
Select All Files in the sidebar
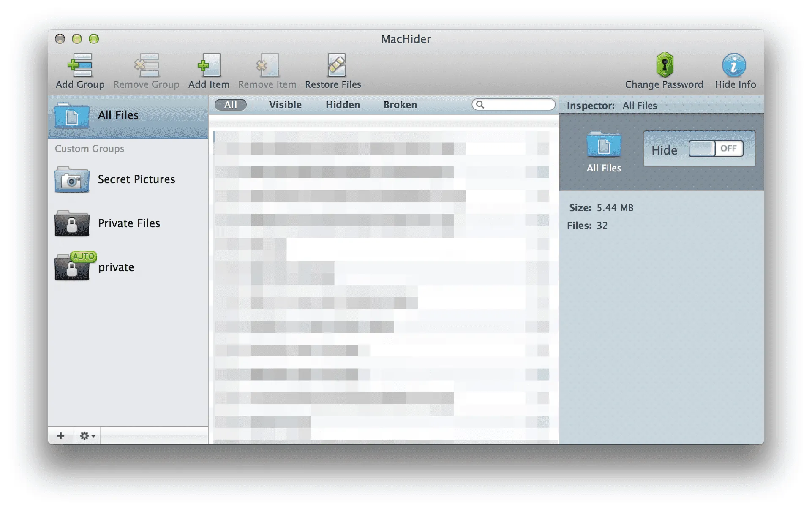coord(118,115)
